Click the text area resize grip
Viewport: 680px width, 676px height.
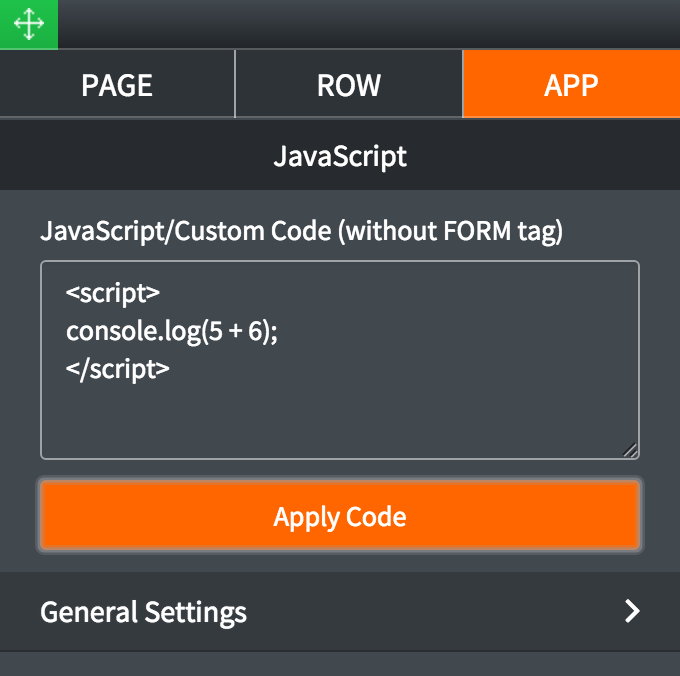(630, 451)
